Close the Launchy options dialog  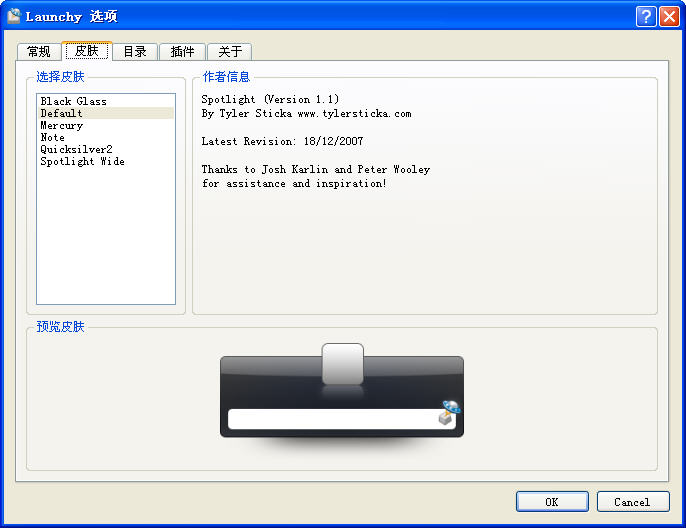(x=669, y=17)
